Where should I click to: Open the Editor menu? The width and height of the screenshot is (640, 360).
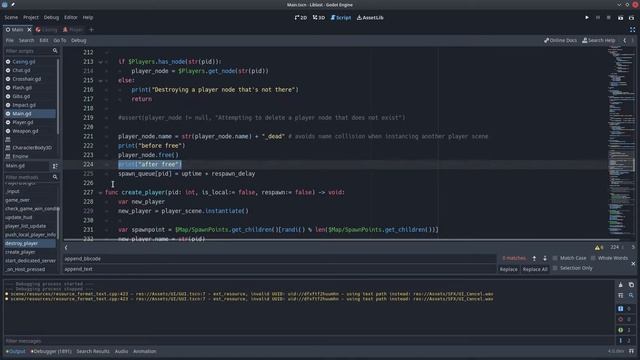tap(71, 18)
